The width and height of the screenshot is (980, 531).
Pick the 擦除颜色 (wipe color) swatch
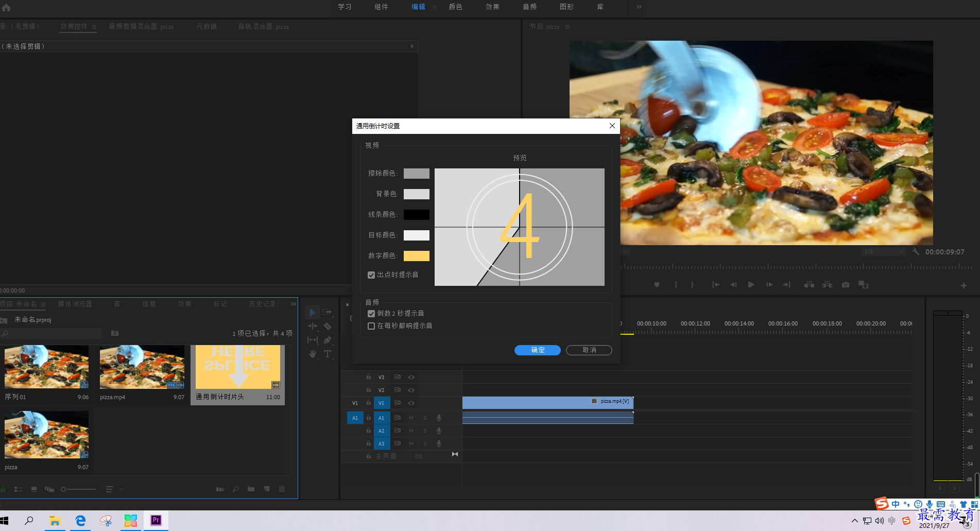pyautogui.click(x=416, y=174)
